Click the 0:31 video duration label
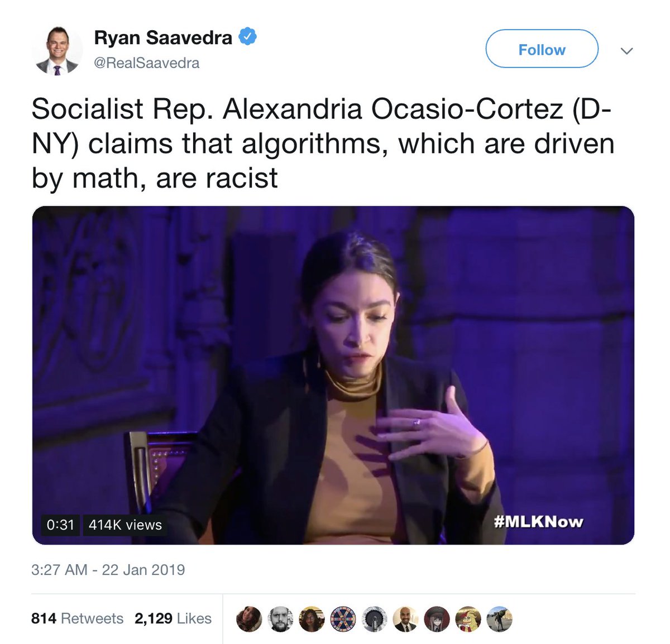 tap(60, 525)
